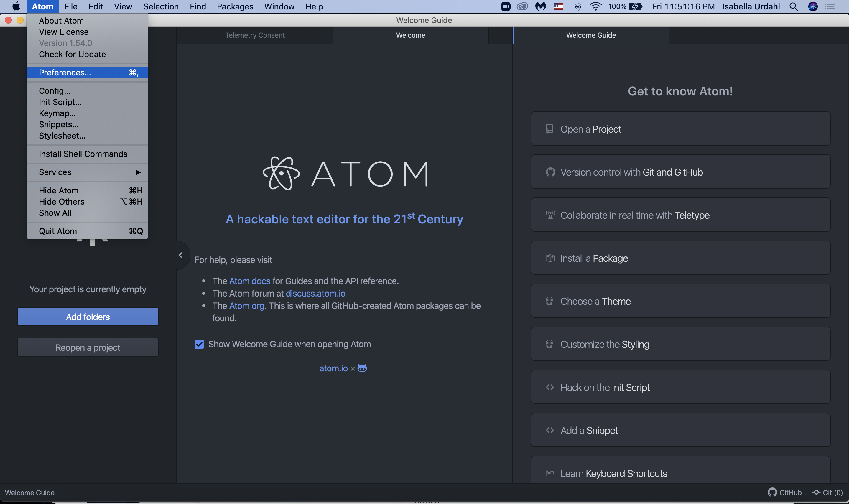
Task: Click Check for Update menu entry
Action: 87,54
